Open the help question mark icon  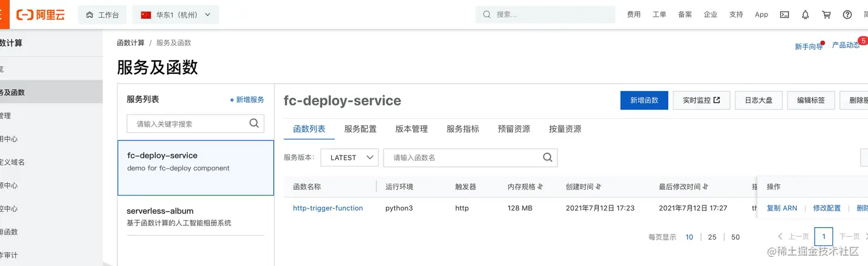(x=847, y=15)
